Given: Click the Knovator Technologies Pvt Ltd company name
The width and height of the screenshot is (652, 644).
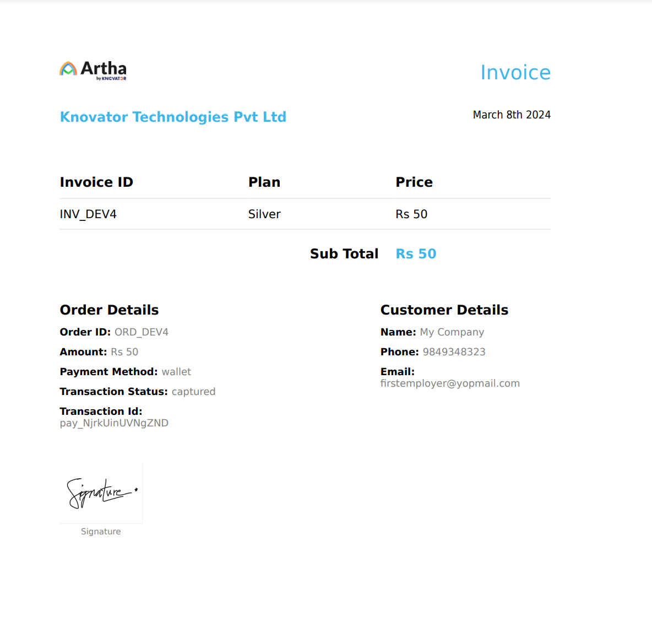Looking at the screenshot, I should point(173,117).
